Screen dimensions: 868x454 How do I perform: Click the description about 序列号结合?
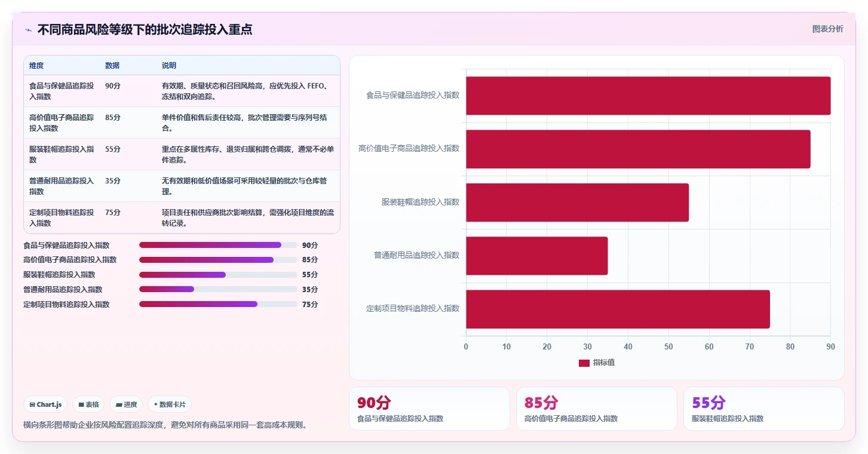point(248,123)
